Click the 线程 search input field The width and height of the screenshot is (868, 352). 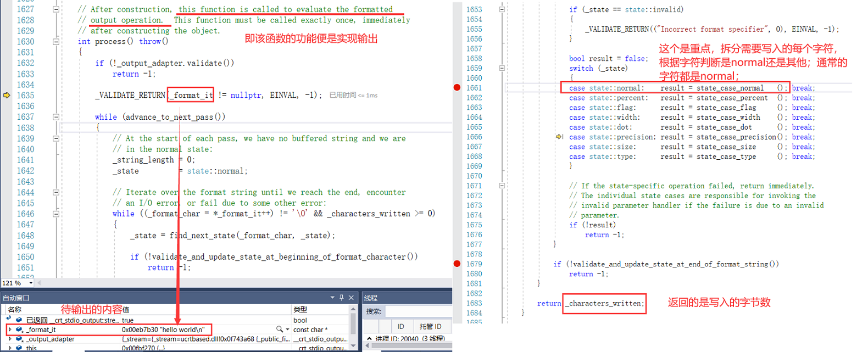coord(418,311)
